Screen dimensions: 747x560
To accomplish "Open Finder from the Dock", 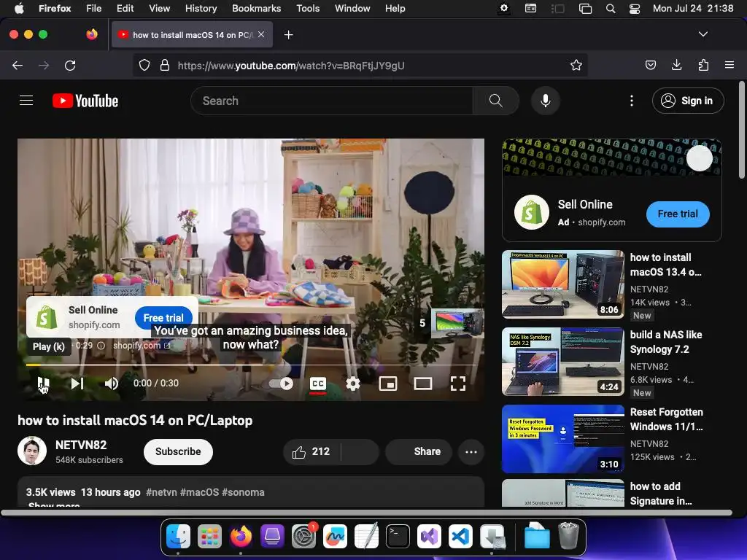I will pyautogui.click(x=178, y=536).
